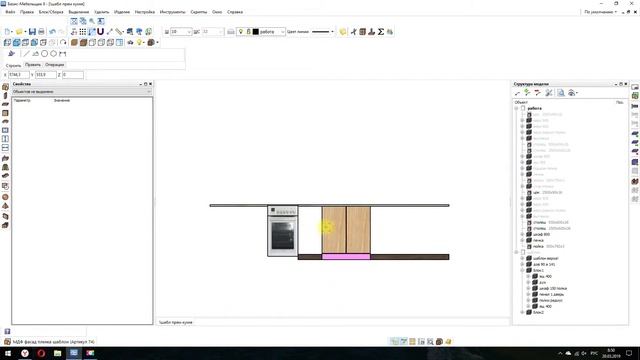640x360 pixels.
Task: Expand the шкаф 150 полки node
Action: (528, 288)
